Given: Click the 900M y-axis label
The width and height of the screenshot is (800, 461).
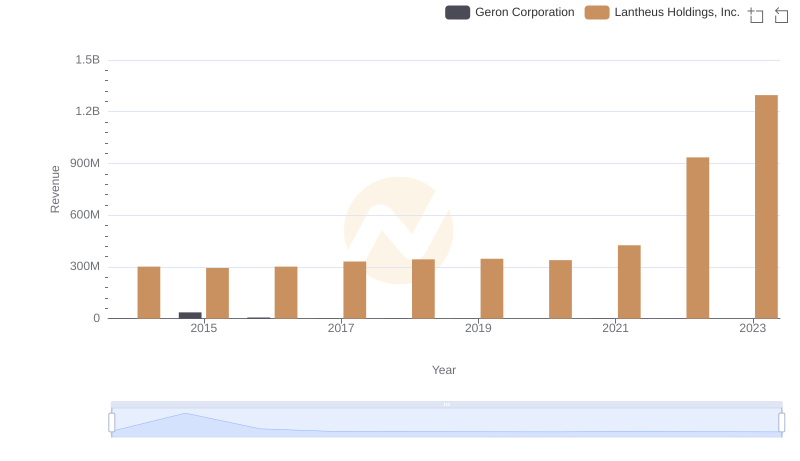Looking at the screenshot, I should pyautogui.click(x=85, y=163).
